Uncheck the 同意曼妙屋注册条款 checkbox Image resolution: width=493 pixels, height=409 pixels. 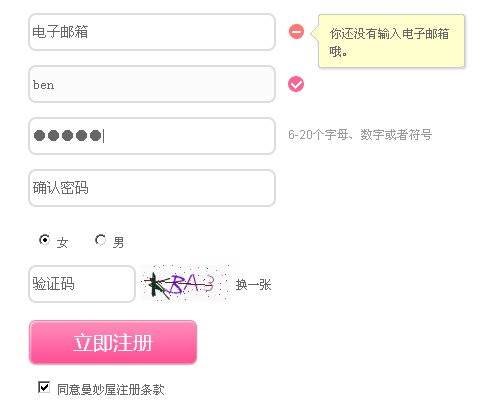(44, 387)
